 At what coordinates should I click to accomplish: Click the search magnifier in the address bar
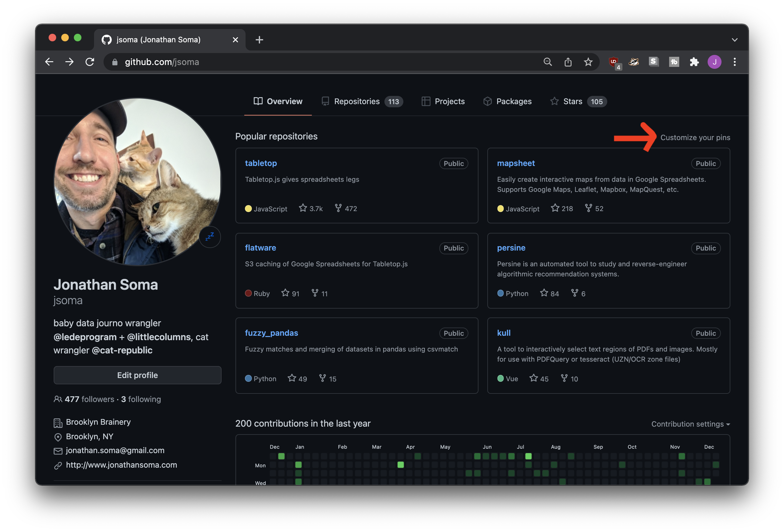point(548,62)
